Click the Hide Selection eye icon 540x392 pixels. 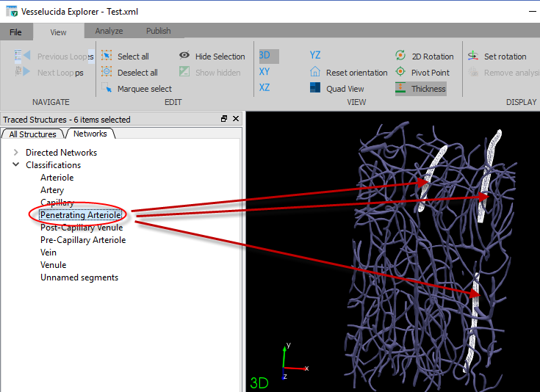[x=184, y=55]
